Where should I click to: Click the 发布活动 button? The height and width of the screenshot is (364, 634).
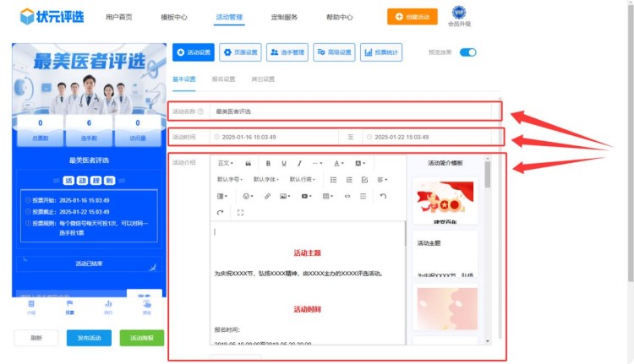coord(89,338)
